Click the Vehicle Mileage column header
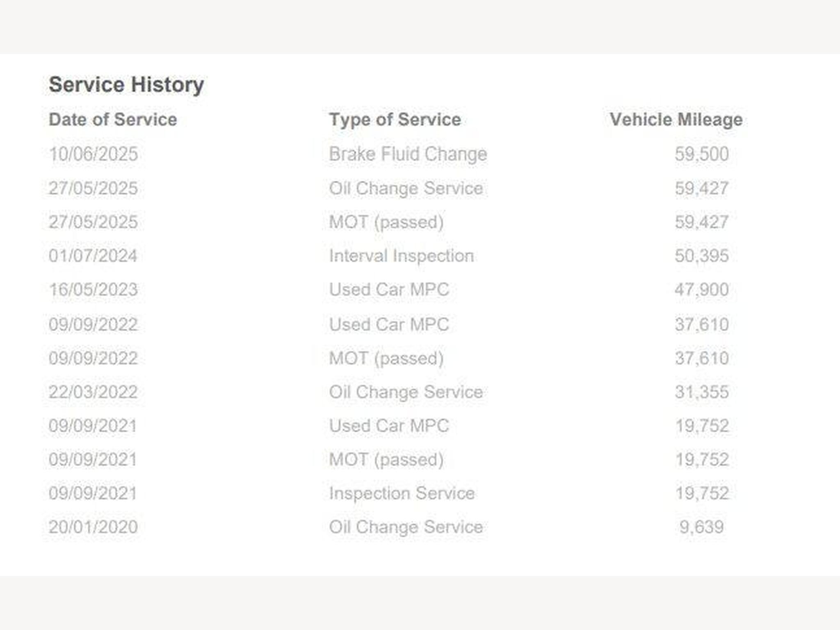 676,120
